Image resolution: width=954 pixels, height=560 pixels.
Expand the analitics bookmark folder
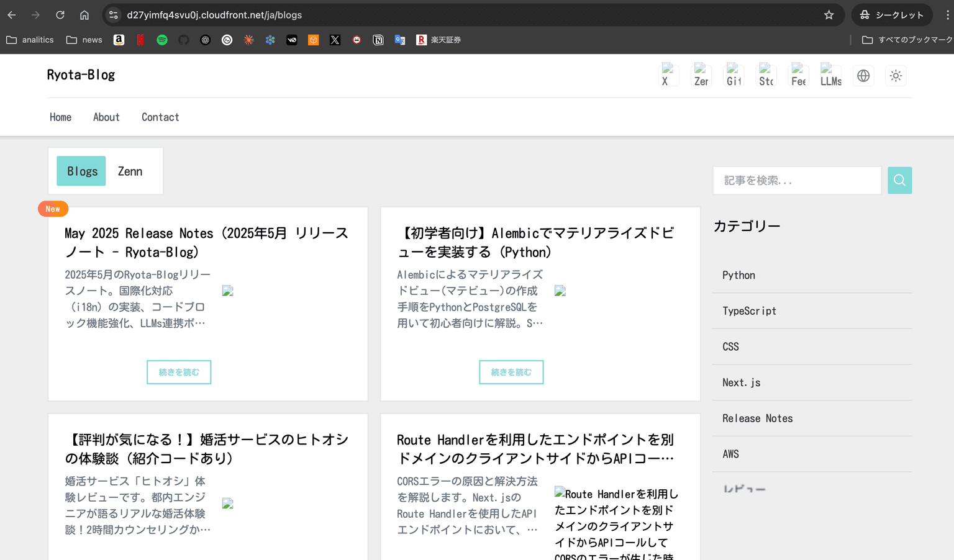coord(30,40)
